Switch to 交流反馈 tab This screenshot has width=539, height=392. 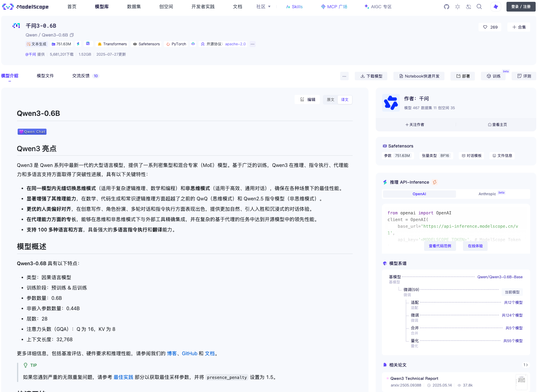(x=85, y=76)
